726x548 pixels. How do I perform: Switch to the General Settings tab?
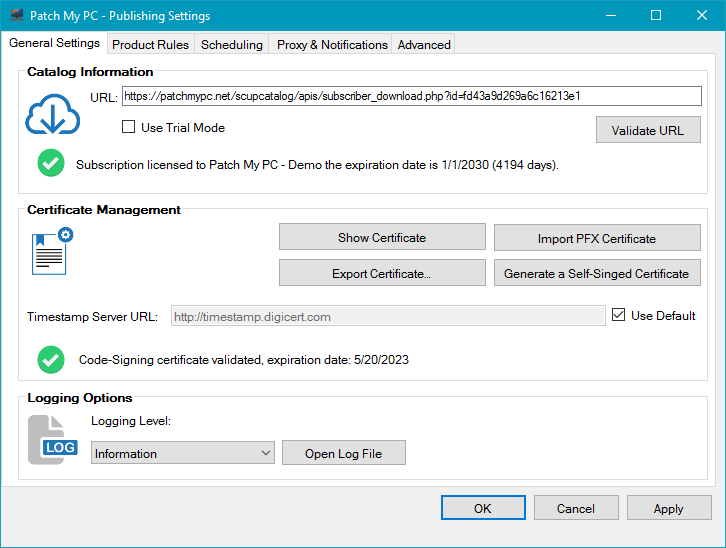[54, 43]
